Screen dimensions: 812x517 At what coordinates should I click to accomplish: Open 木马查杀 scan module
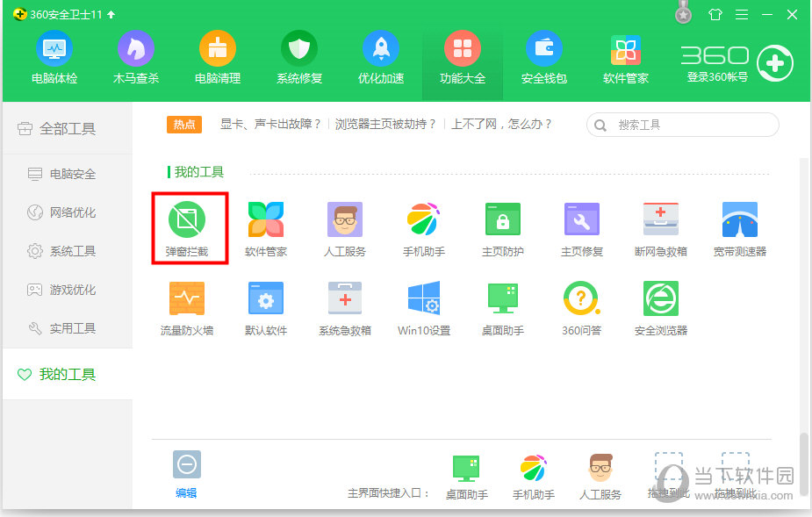coord(136,58)
